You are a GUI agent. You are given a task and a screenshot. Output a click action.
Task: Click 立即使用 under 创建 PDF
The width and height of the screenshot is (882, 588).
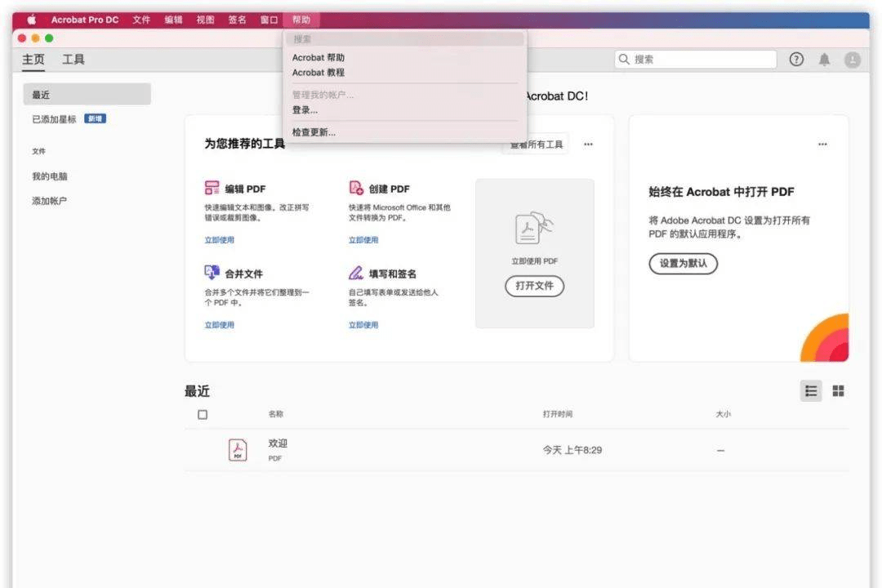point(363,240)
